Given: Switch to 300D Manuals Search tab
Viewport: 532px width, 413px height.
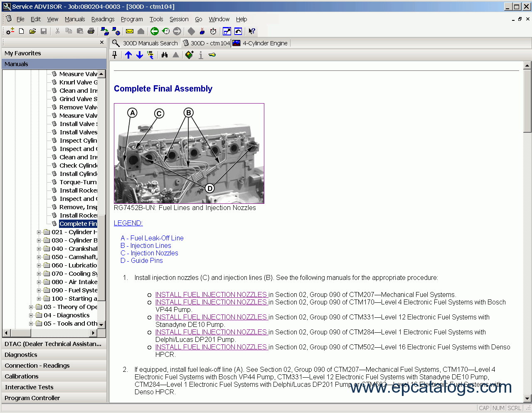Looking at the screenshot, I should pyautogui.click(x=145, y=43).
